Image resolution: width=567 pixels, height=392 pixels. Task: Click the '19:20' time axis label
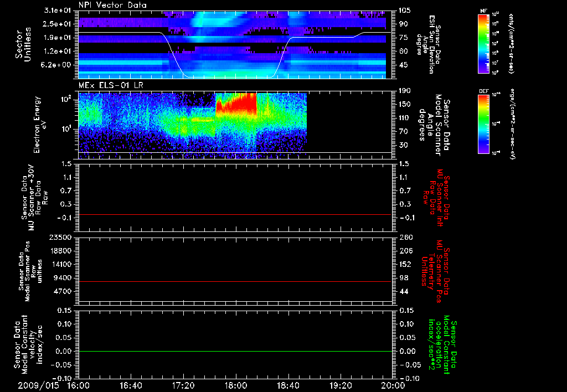tap(341, 386)
